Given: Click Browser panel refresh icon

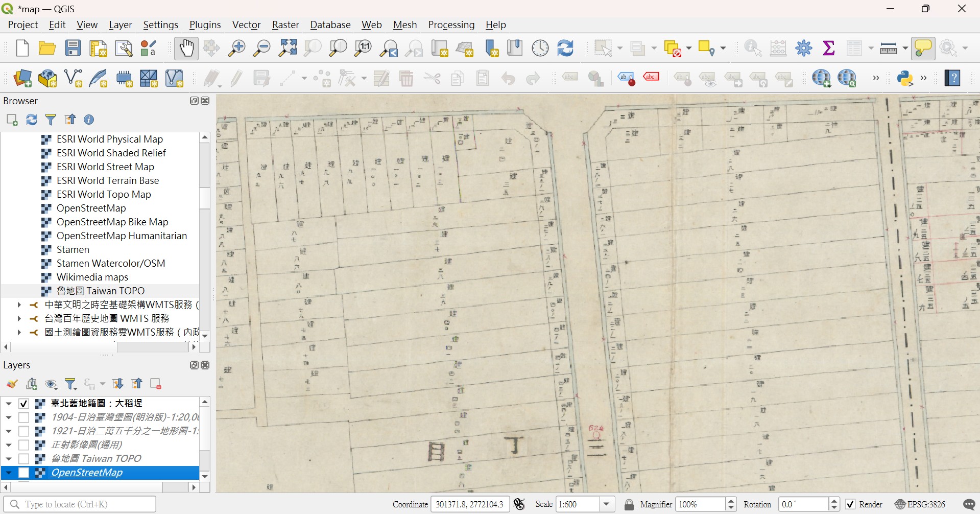Looking at the screenshot, I should click(x=32, y=120).
